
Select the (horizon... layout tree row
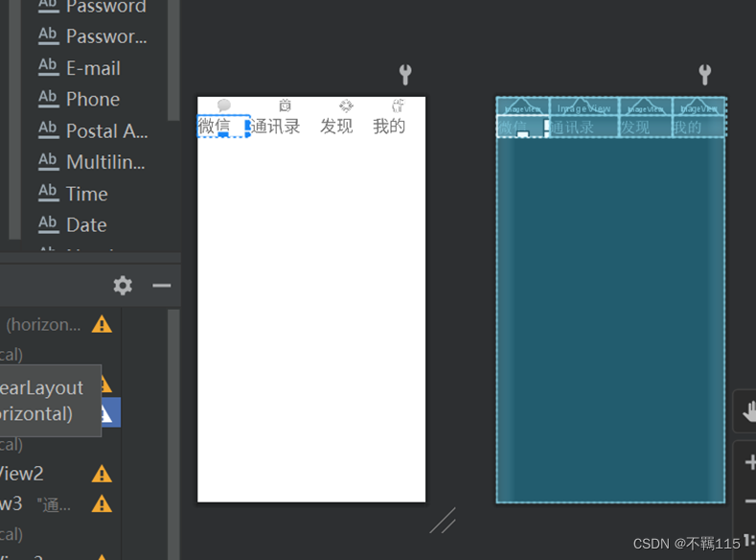tap(60, 325)
